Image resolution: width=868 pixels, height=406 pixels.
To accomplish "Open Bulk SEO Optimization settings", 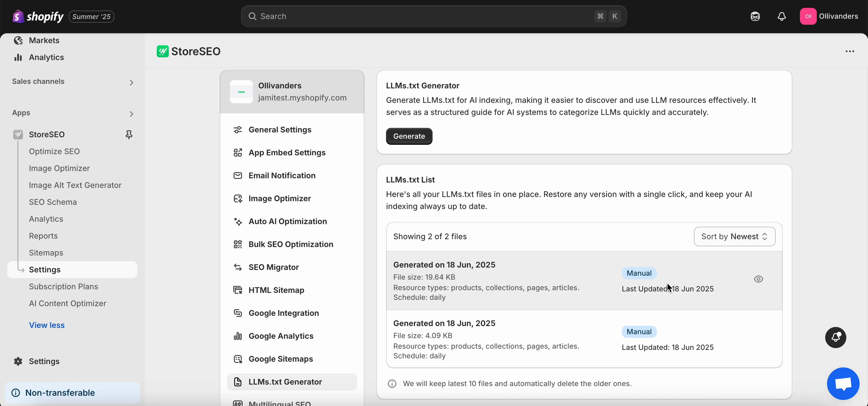I will click(x=292, y=245).
